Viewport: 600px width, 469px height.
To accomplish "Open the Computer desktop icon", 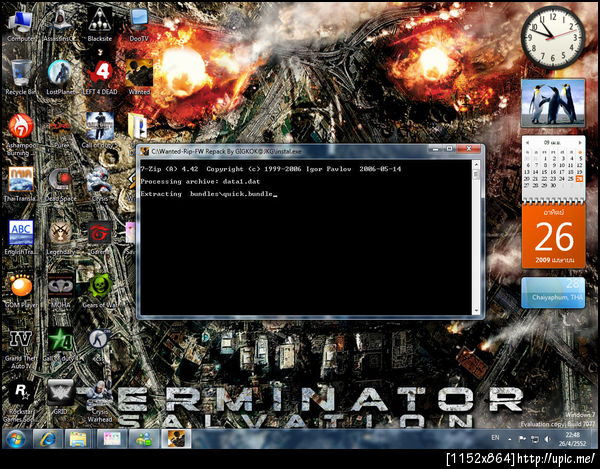I will [x=21, y=26].
